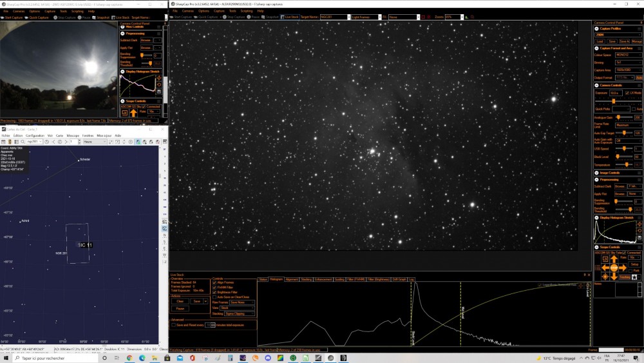
Task: Open Scripting menu in main SharpCap window
Action: pyautogui.click(x=247, y=11)
